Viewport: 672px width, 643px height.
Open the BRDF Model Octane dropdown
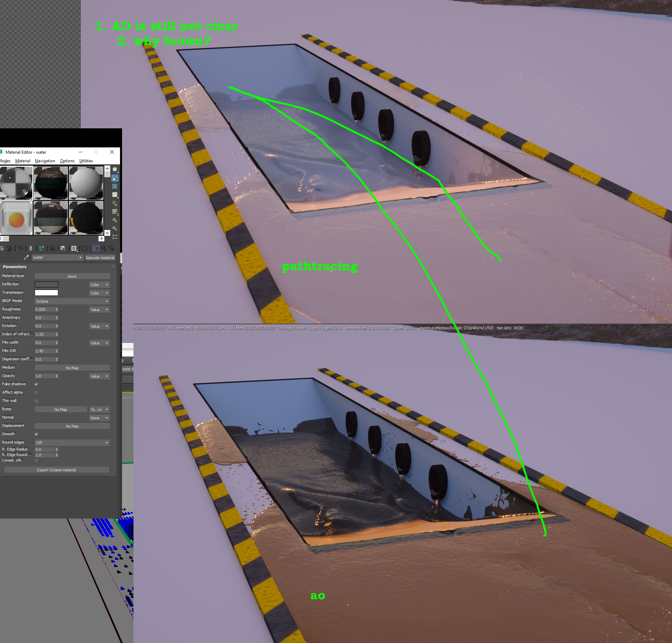(x=72, y=301)
